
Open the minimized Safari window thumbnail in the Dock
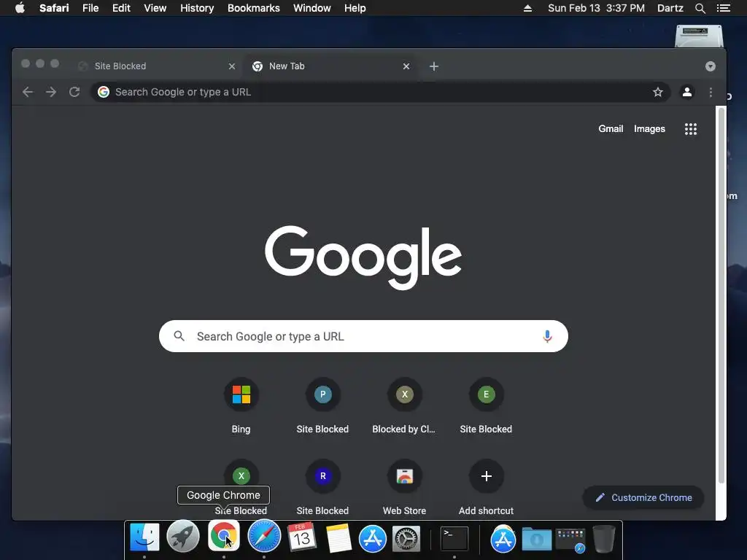tap(570, 540)
